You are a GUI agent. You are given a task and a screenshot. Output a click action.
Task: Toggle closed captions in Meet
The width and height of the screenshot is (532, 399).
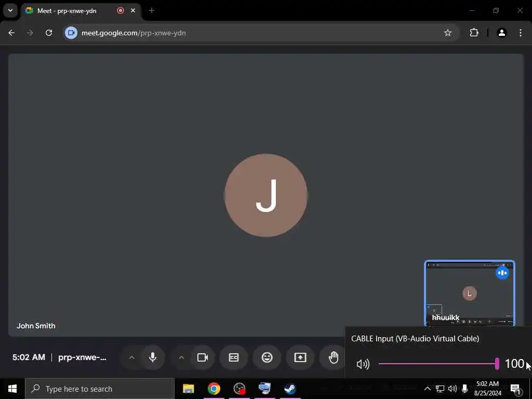coord(234,357)
